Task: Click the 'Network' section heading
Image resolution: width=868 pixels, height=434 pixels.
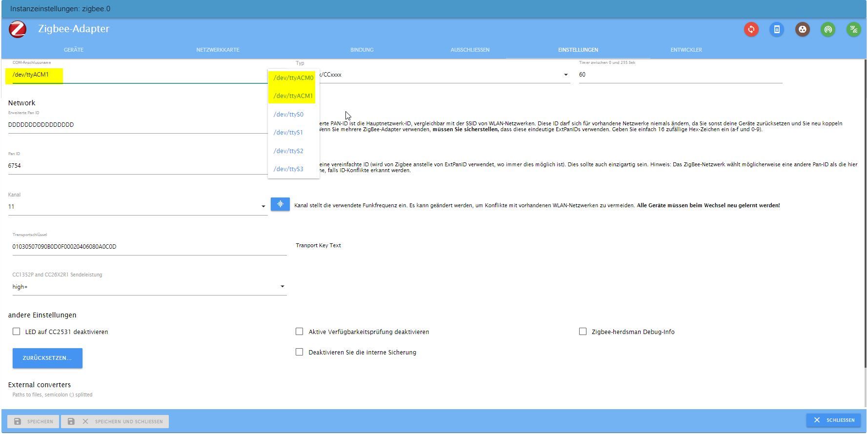Action: tap(22, 103)
